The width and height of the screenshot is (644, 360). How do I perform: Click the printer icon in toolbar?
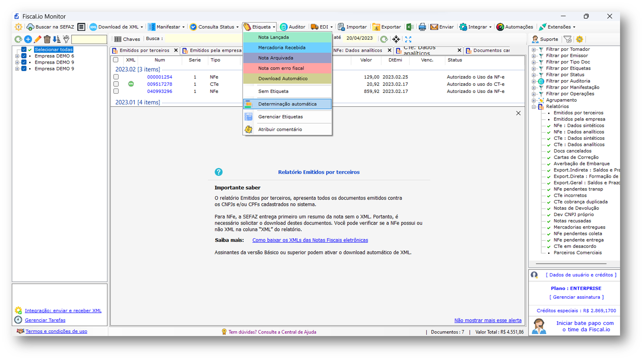[x=422, y=27]
